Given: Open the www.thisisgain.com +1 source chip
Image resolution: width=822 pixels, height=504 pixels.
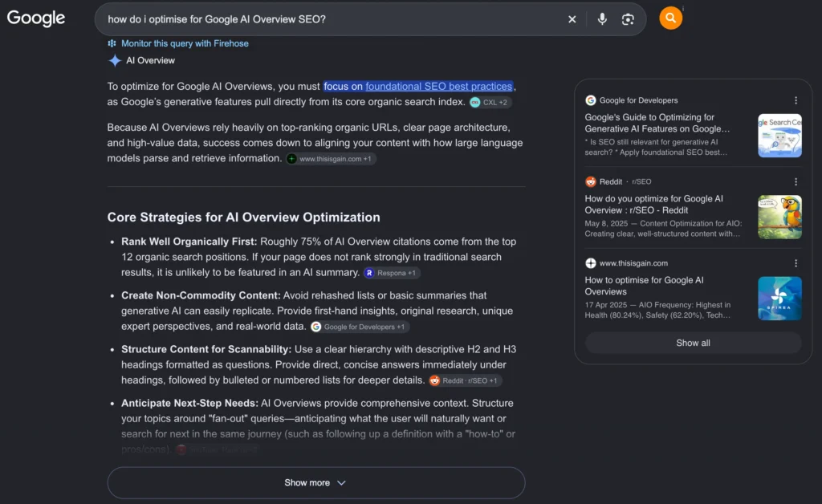Looking at the screenshot, I should click(x=330, y=159).
